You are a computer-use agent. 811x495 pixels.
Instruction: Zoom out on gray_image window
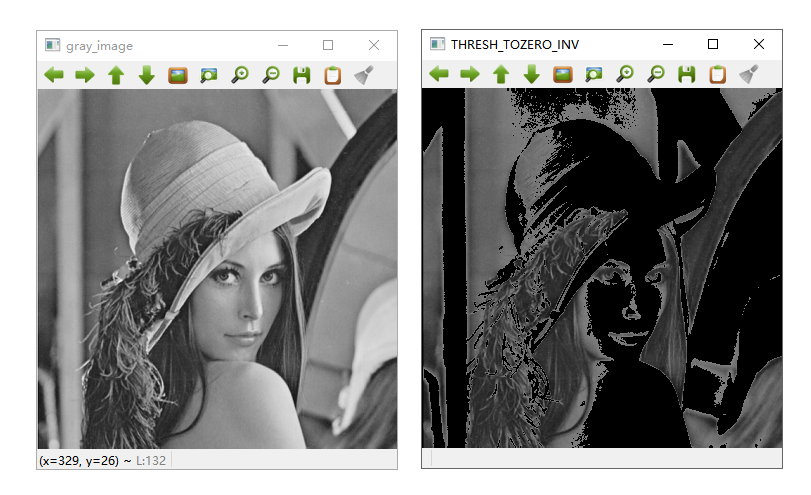tap(271, 75)
